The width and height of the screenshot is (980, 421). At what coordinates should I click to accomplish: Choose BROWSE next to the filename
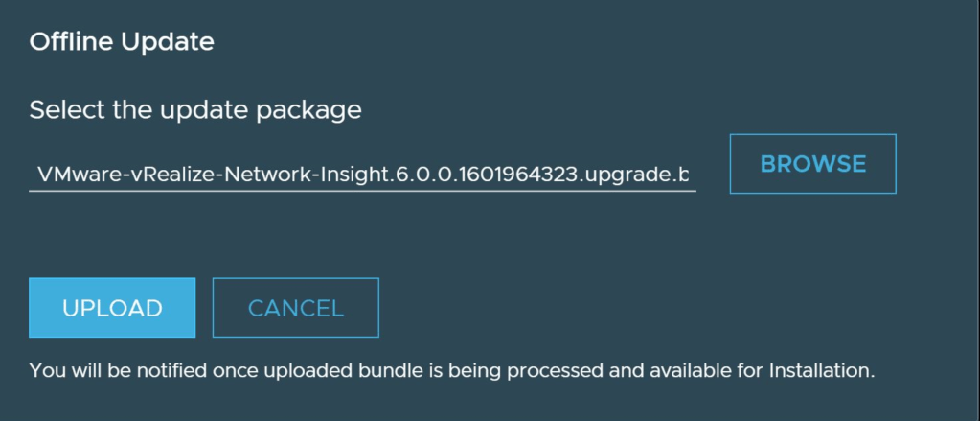coord(812,164)
